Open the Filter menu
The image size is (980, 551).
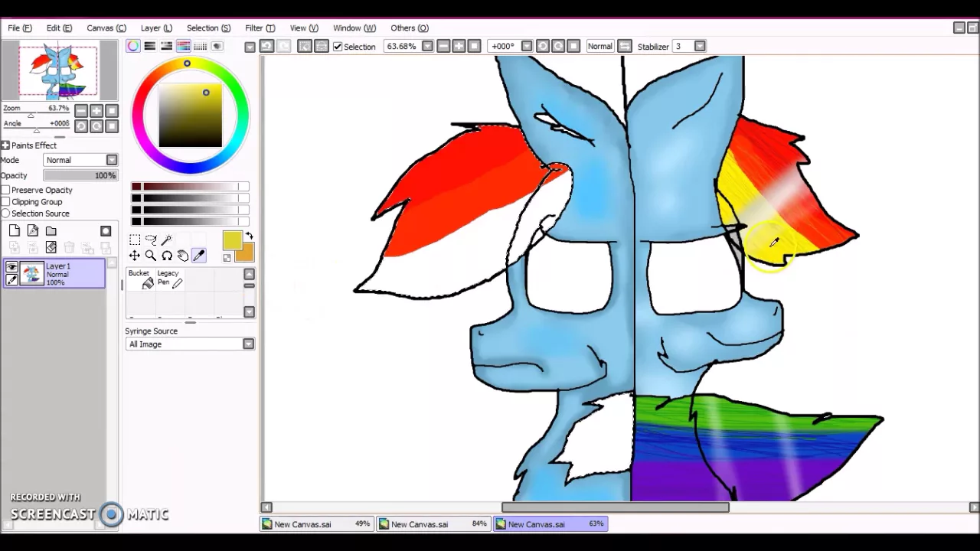click(260, 28)
